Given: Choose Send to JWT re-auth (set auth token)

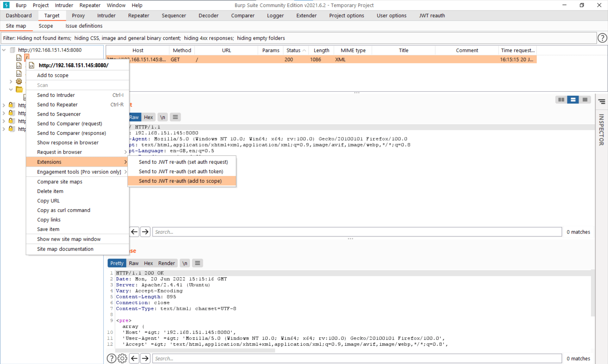Looking at the screenshot, I should tap(181, 171).
